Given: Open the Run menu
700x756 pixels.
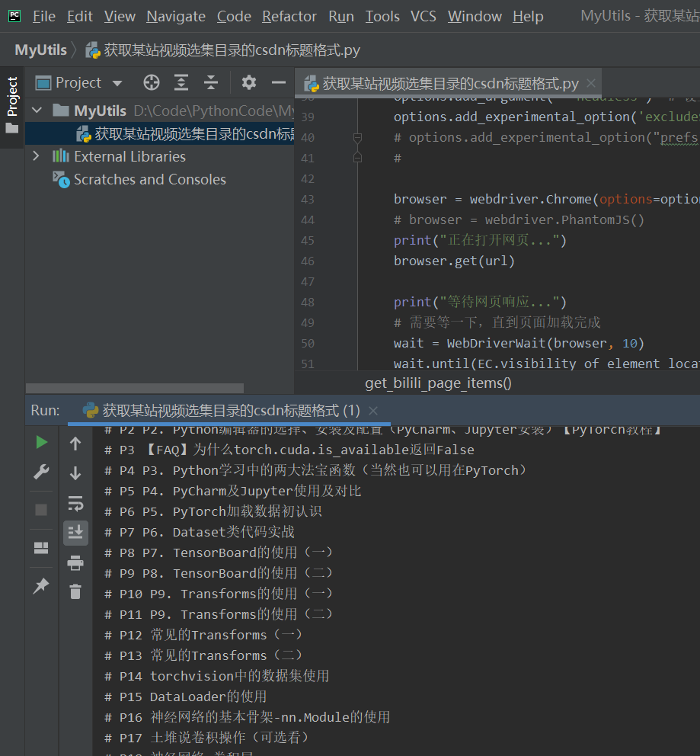Looking at the screenshot, I should coord(341,17).
